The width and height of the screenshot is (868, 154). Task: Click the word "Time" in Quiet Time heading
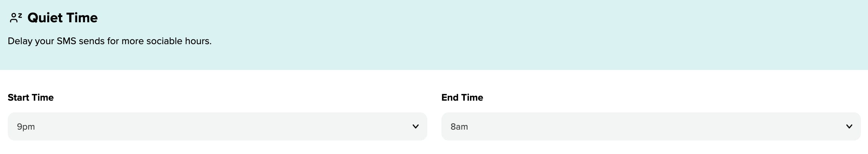(83, 18)
